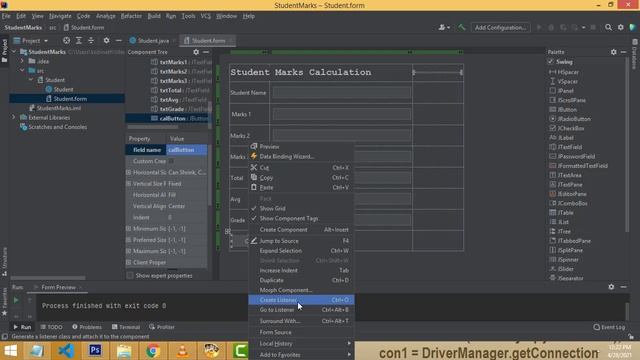Open Visual Studio Code from taskbar
The width and height of the screenshot is (640, 360).
point(66,351)
